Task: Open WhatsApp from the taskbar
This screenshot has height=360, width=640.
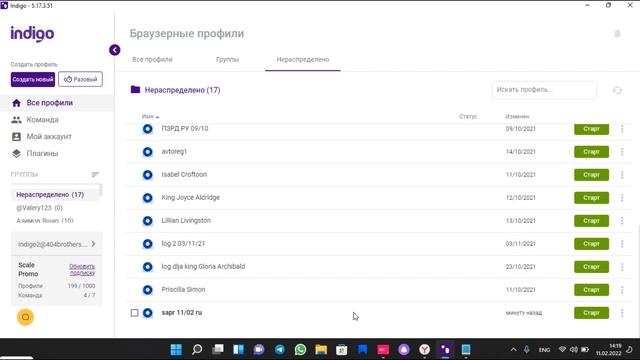Action: click(x=300, y=349)
